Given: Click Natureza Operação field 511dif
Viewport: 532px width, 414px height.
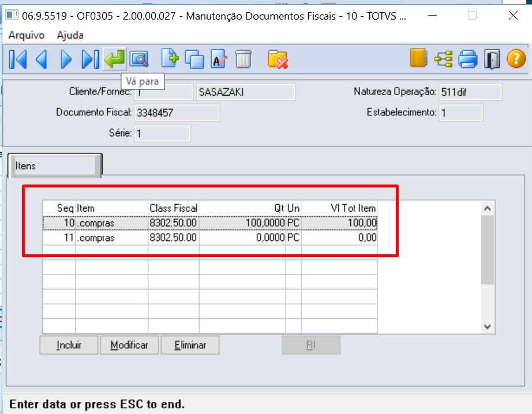Looking at the screenshot, I should pyautogui.click(x=470, y=92).
